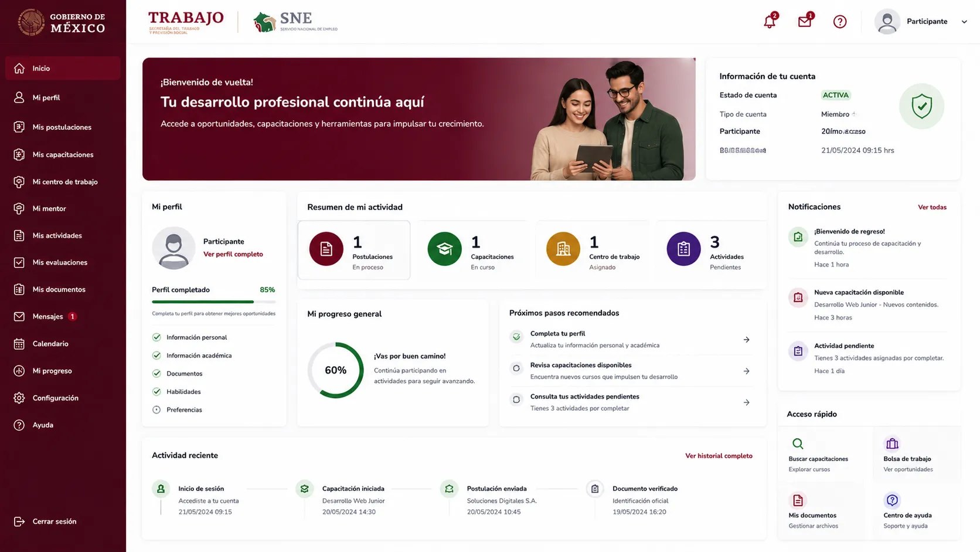This screenshot has width=980, height=552.
Task: Open the ¡Bienvenido de regreso! notification icon
Action: coord(798,237)
